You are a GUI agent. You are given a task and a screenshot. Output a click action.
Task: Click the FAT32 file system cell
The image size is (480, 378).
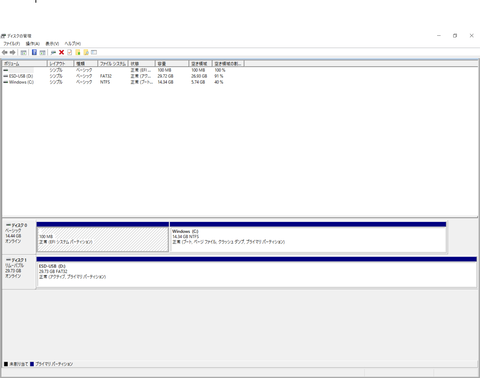pyautogui.click(x=106, y=76)
